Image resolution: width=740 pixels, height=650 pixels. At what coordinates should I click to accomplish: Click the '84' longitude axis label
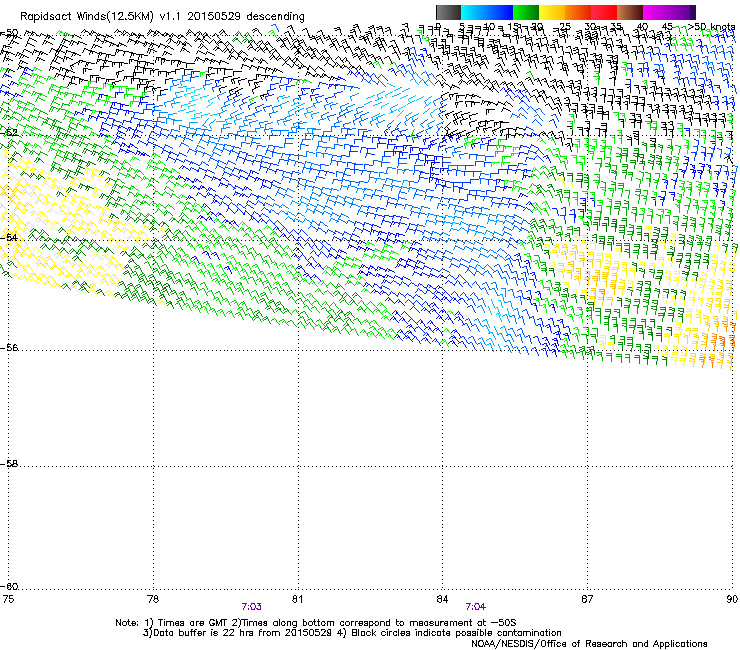pos(442,599)
